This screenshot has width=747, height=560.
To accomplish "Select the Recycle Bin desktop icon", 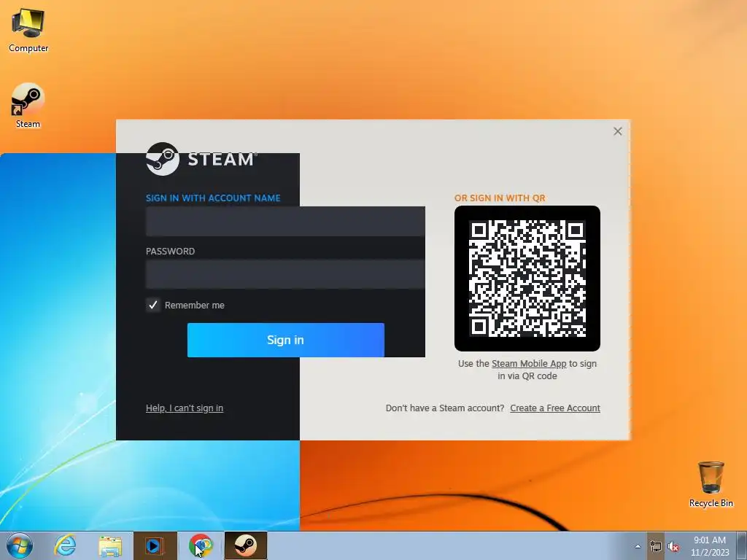I will point(711,484).
